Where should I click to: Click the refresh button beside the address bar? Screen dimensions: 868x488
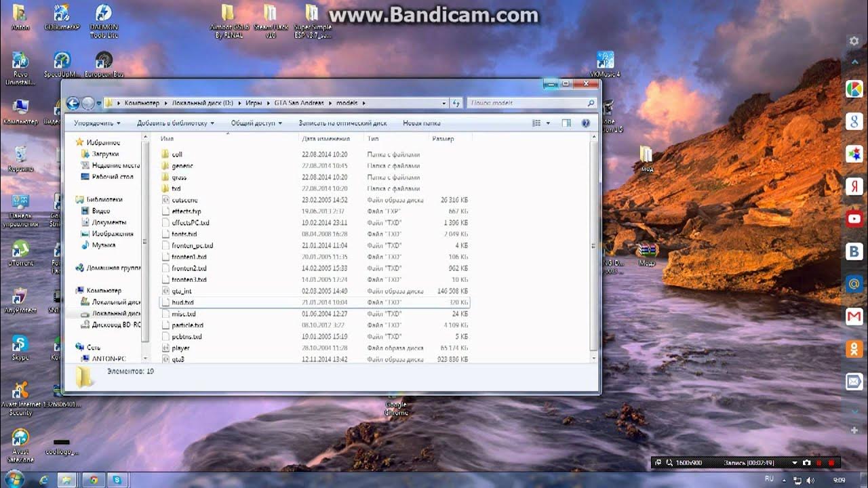pos(456,103)
